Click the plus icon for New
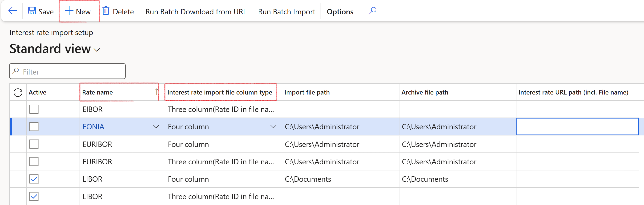The image size is (644, 205). 69,11
